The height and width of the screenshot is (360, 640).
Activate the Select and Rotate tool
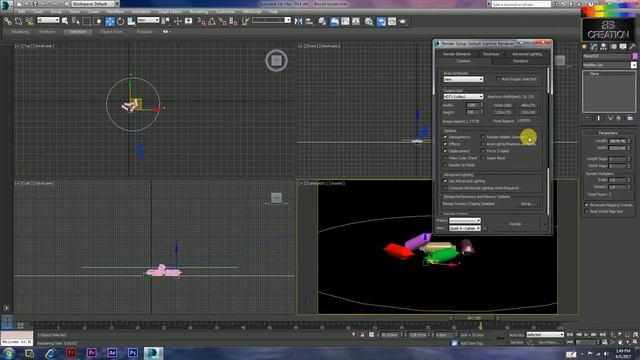click(120, 21)
